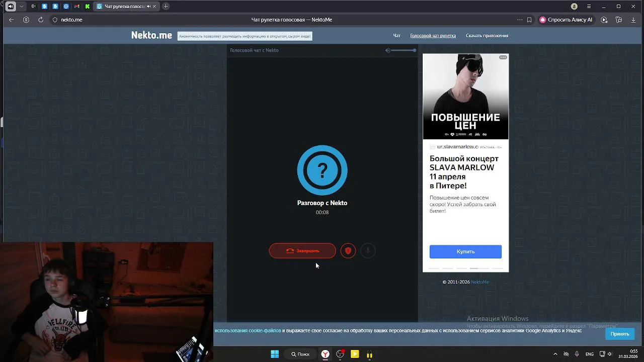
Task: Open the taskbar clock showing 0:55
Action: coord(628,354)
